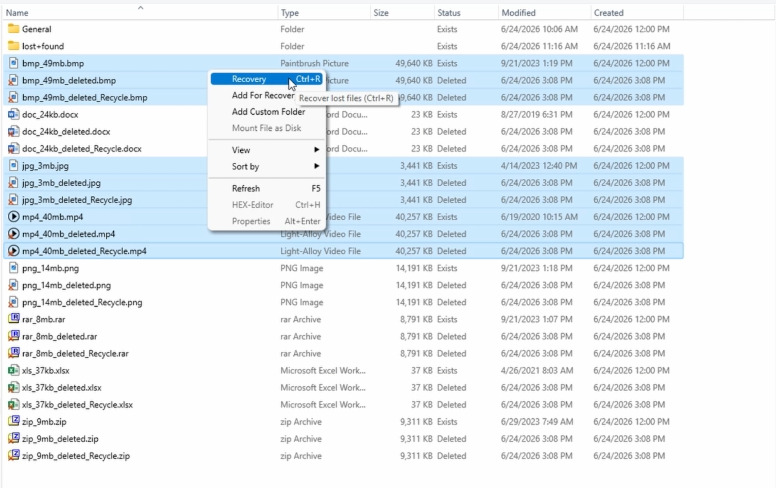Select file name mp4_40mb_deleted_Recycle.mp4

(84, 251)
